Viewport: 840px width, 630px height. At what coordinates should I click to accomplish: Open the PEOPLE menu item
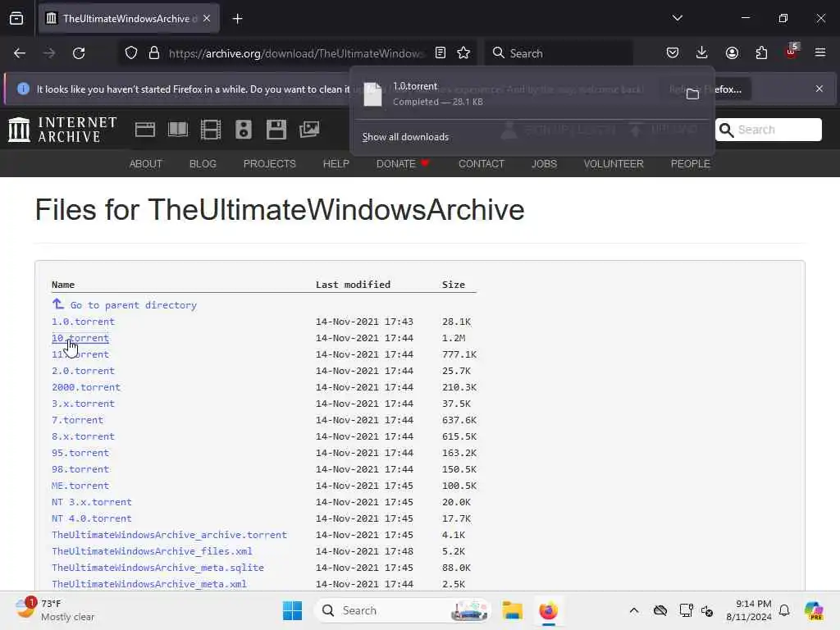[x=690, y=164]
